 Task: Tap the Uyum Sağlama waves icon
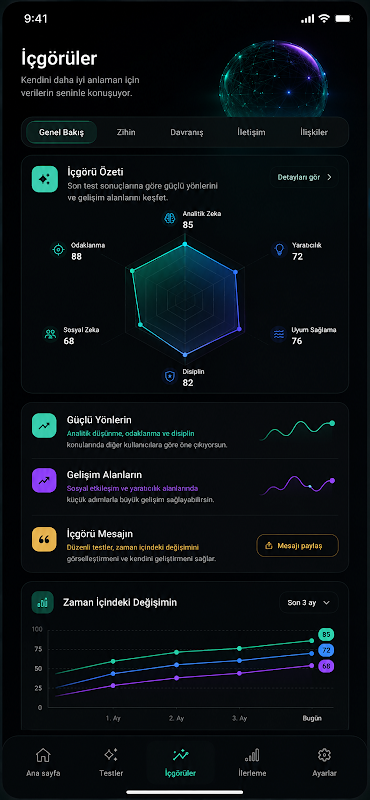point(279,334)
